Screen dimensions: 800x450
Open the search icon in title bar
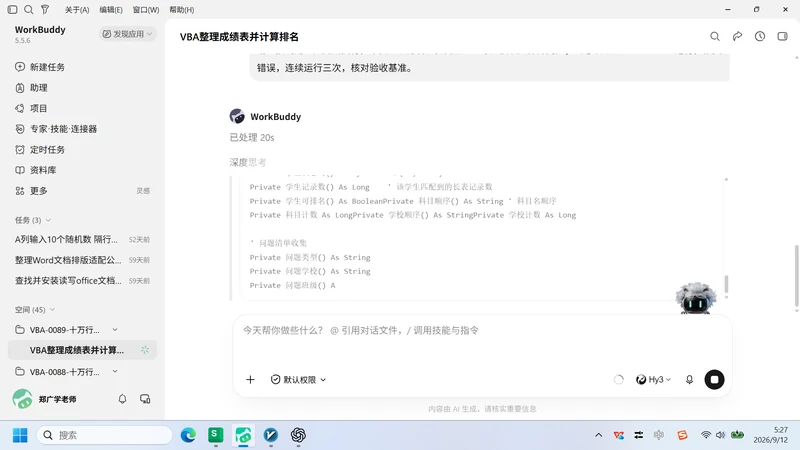[x=29, y=9]
